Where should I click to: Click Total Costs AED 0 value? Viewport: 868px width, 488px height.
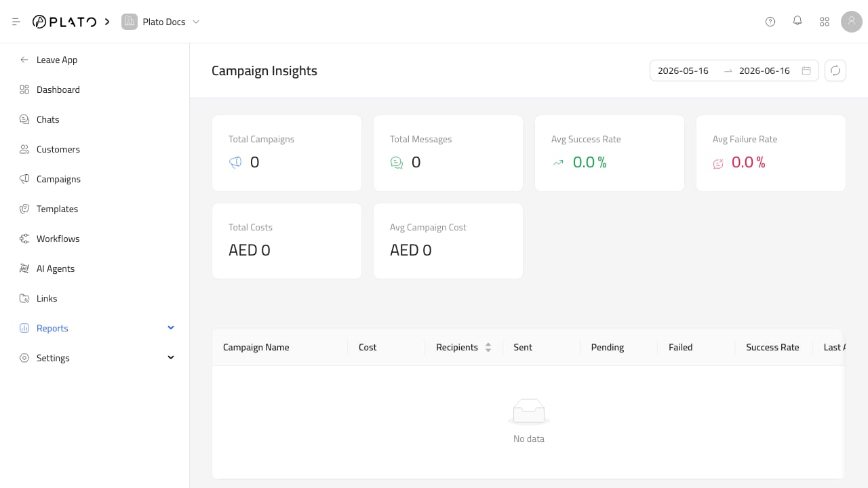point(250,250)
